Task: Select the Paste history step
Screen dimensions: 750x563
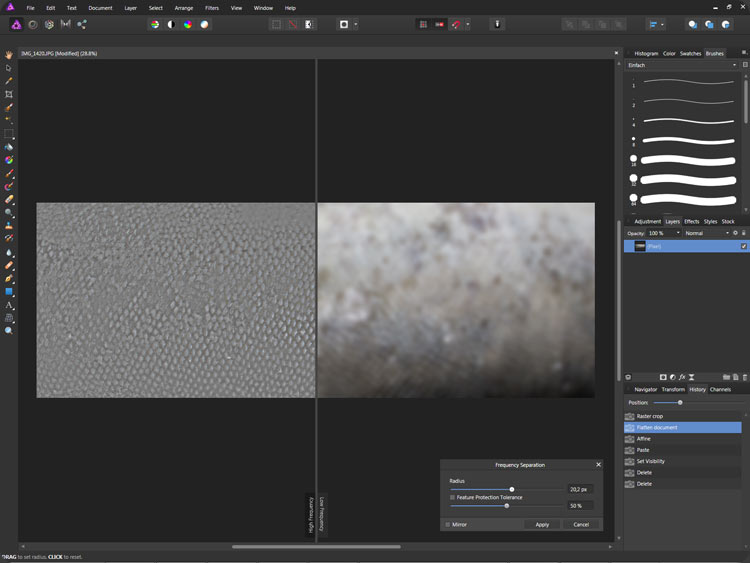Action: [683, 450]
